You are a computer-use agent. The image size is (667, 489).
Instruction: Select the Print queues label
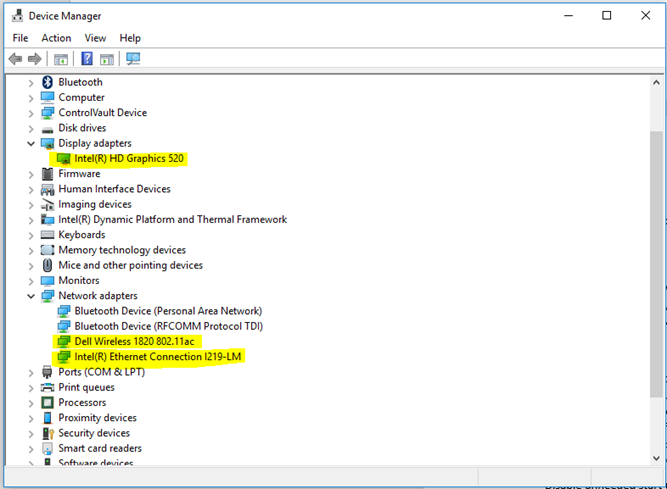86,387
